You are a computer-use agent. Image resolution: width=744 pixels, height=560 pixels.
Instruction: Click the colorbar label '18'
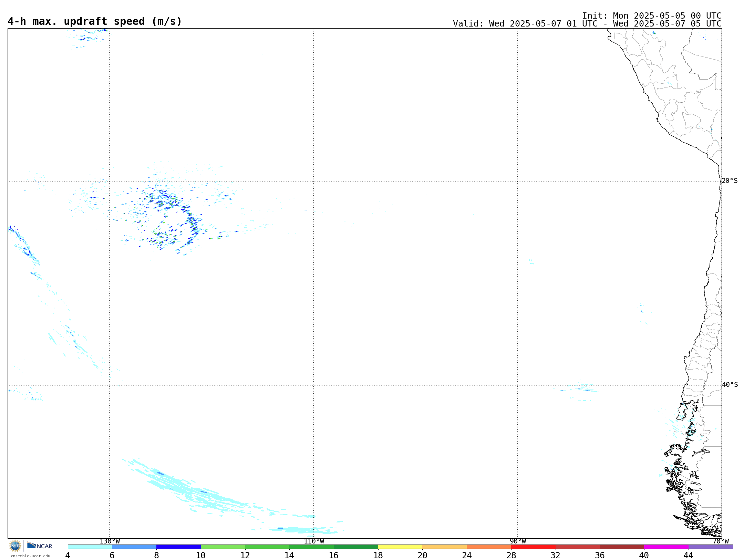click(378, 556)
